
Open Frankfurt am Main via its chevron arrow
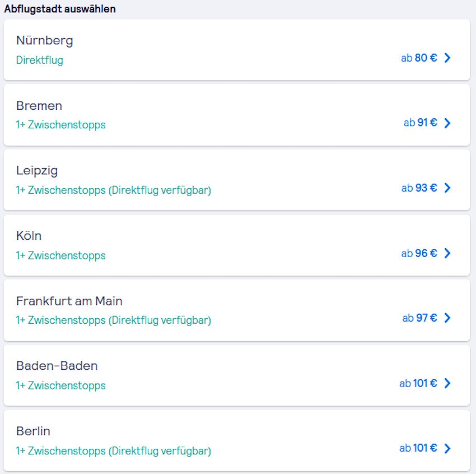(x=447, y=318)
